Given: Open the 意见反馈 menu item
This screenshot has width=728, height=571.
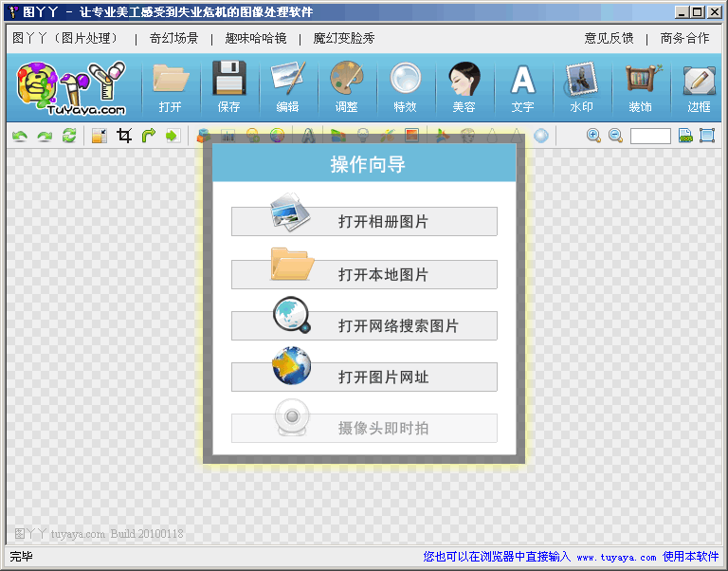Looking at the screenshot, I should coord(609,38).
